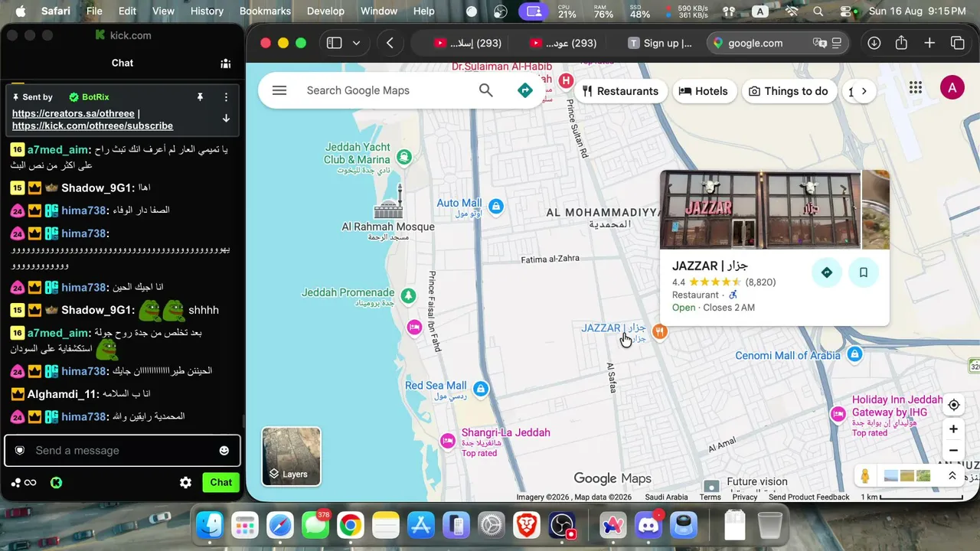
Task: Click the Send a message input
Action: [122, 451]
